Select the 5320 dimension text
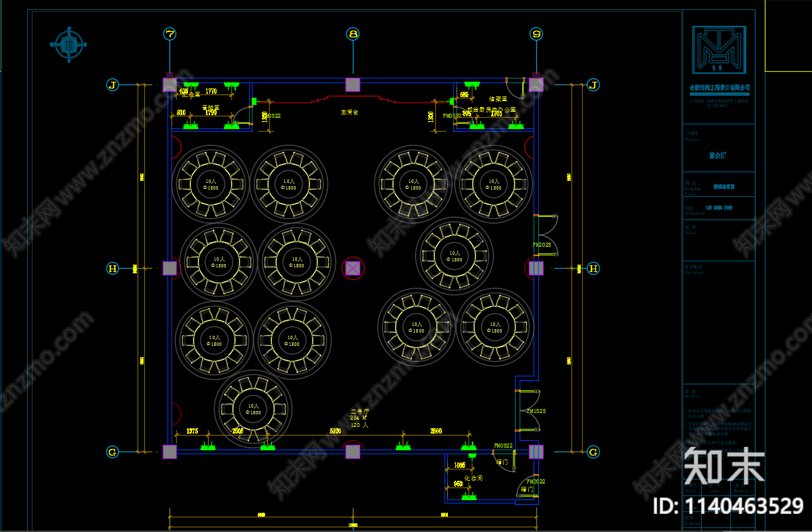Viewport: 812px width, 532px height. [x=336, y=431]
